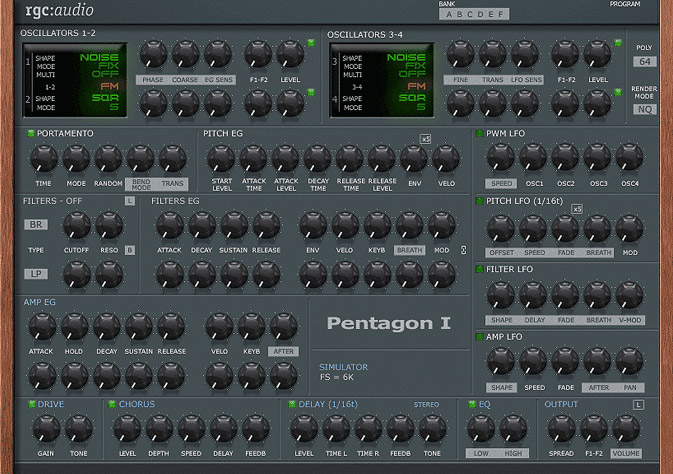673x474 pixels.
Task: Open the Render Mode NQ selector
Action: [644, 109]
